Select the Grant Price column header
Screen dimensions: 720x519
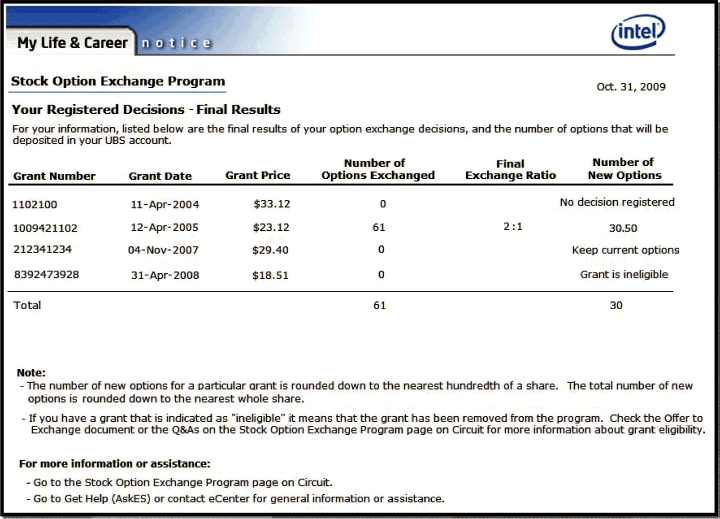click(x=257, y=176)
